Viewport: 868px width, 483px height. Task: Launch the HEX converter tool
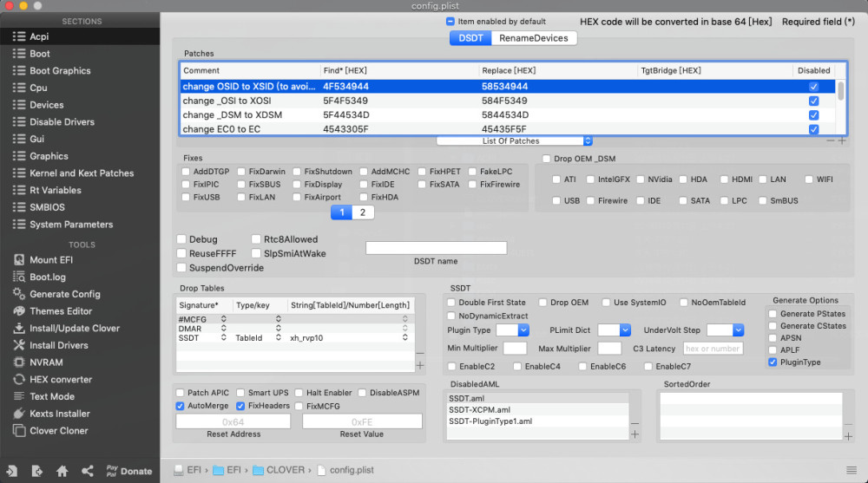(x=62, y=379)
